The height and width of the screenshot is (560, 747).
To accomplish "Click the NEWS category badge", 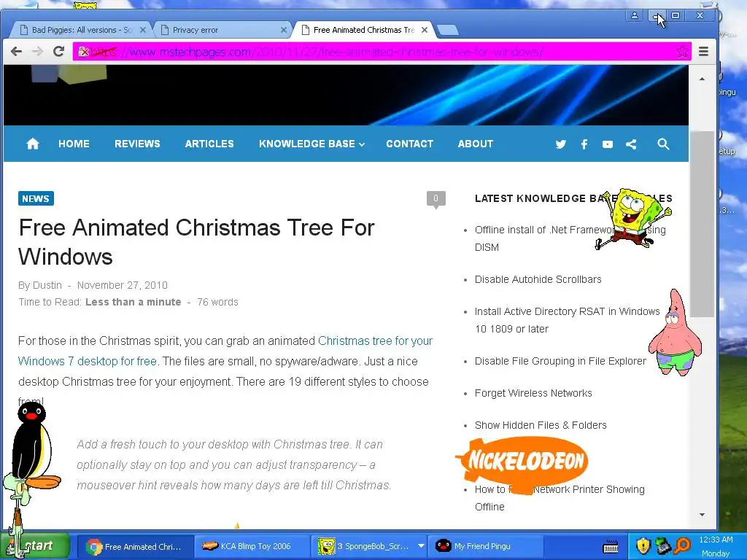I will 36,198.
